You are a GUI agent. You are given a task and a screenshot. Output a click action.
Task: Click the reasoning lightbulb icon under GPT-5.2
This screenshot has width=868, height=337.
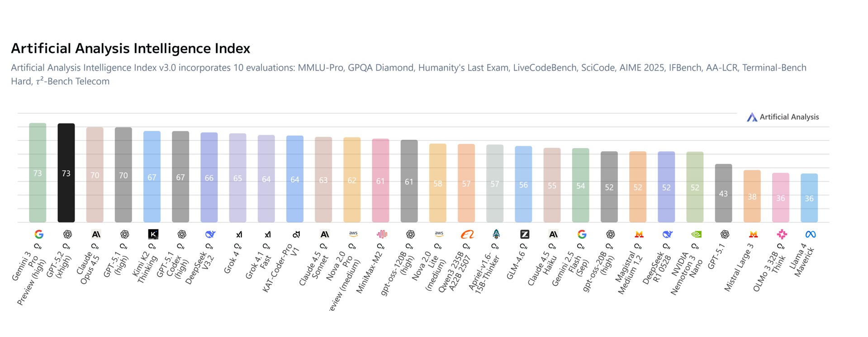(x=66, y=246)
